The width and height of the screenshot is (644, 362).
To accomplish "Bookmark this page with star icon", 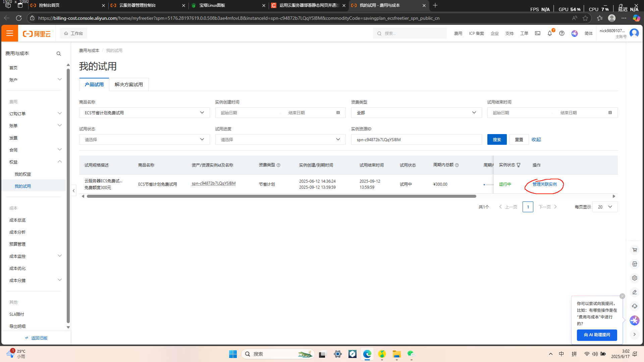I will click(586, 18).
